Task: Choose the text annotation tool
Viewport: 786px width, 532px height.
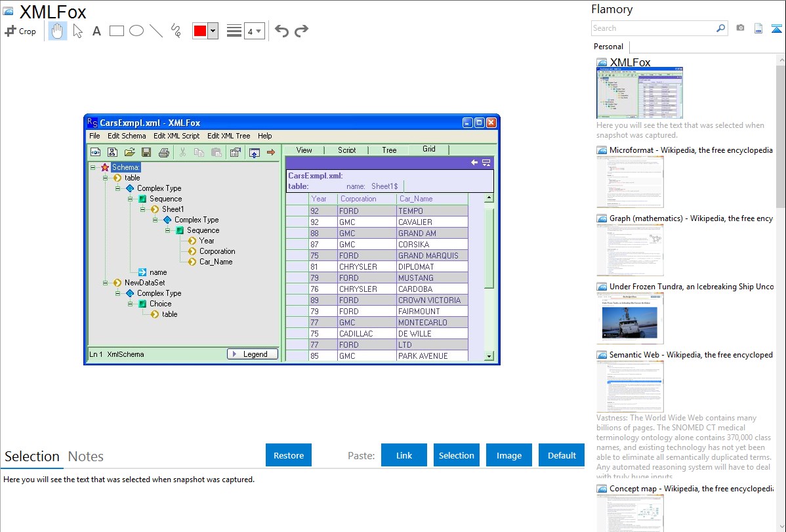Action: click(96, 31)
